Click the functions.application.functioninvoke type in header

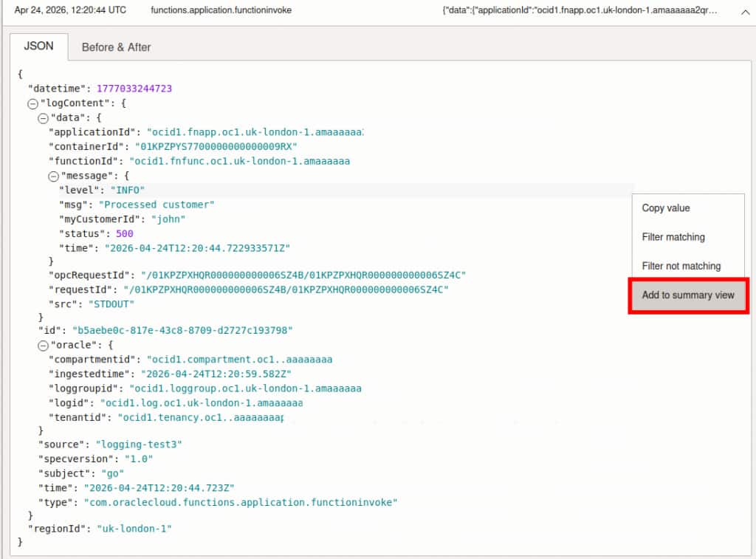221,10
